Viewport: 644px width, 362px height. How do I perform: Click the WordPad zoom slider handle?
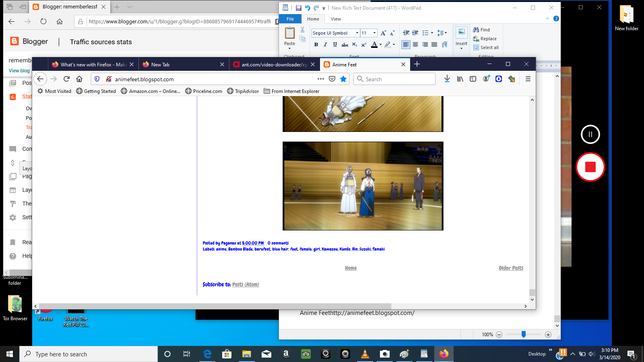click(524, 334)
